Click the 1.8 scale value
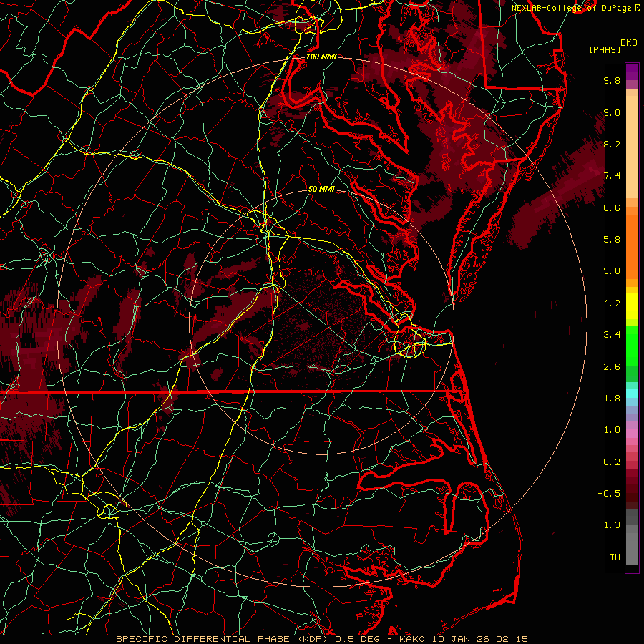Viewport: 644px width, 644px height. point(612,399)
